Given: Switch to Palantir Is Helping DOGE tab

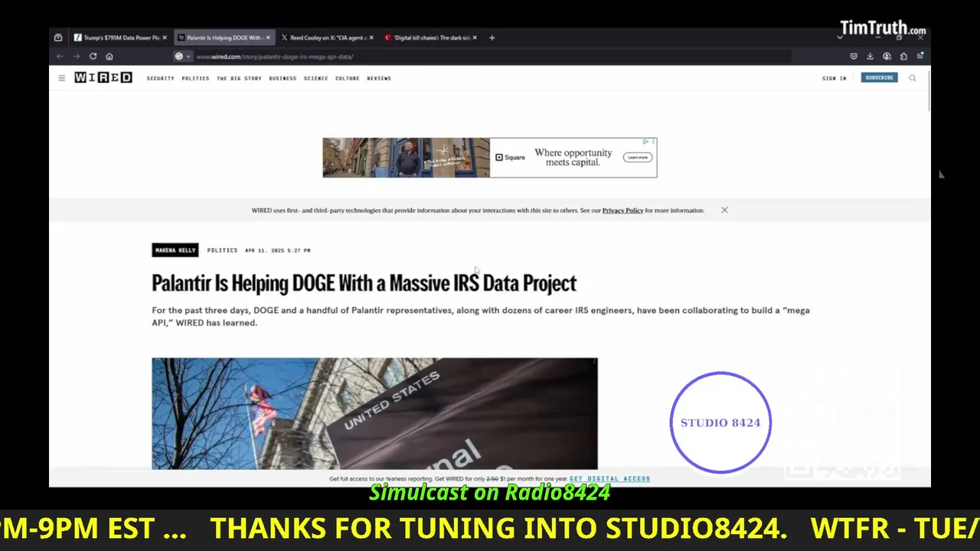Looking at the screenshot, I should [x=224, y=37].
